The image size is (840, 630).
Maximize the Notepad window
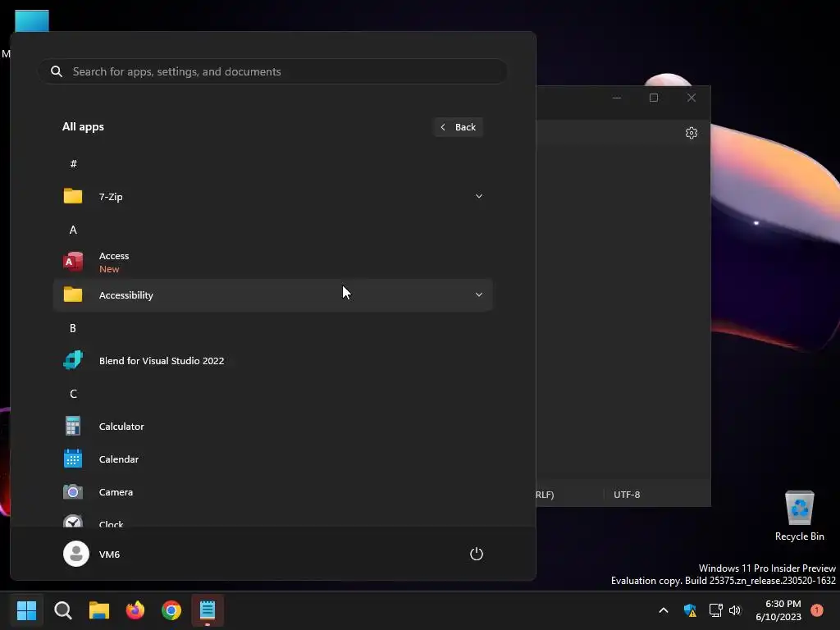tap(654, 98)
